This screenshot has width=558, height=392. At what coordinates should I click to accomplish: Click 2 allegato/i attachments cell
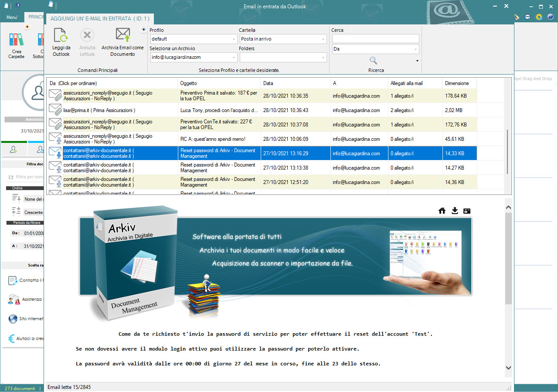click(x=415, y=110)
